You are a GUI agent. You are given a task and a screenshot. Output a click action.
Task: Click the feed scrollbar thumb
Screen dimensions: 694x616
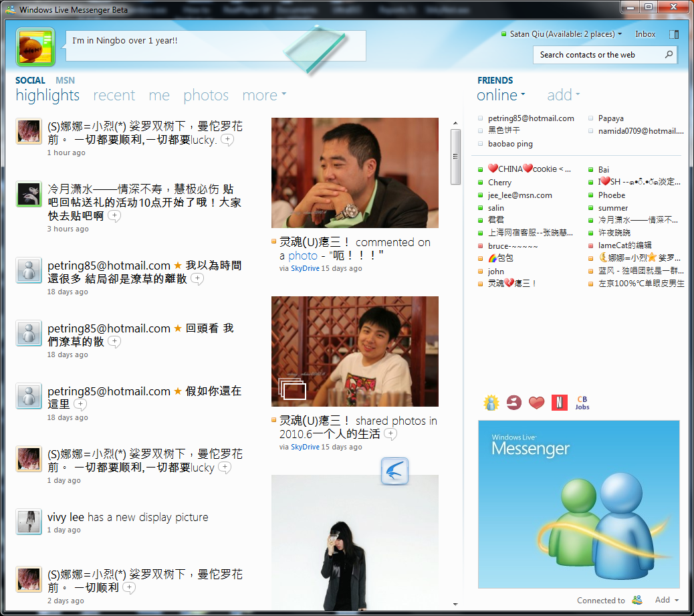tap(455, 157)
